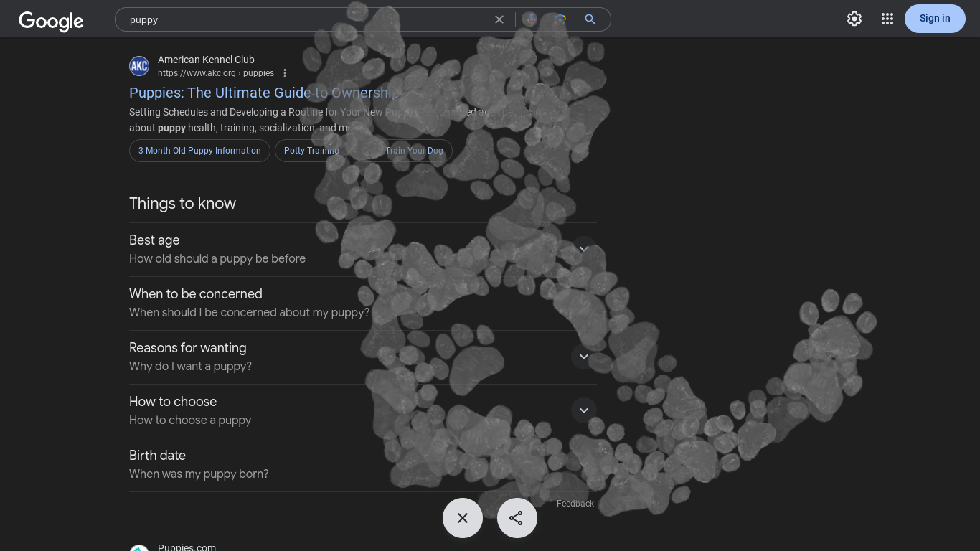The image size is (980, 551).
Task: Open Google Lens image search
Action: (x=560, y=19)
